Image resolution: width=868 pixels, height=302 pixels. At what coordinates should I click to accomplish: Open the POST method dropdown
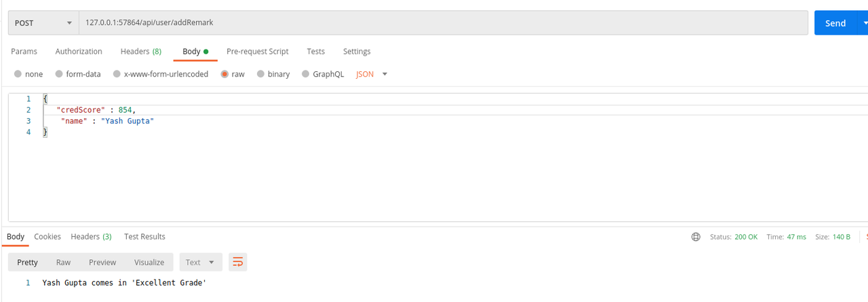(x=43, y=23)
